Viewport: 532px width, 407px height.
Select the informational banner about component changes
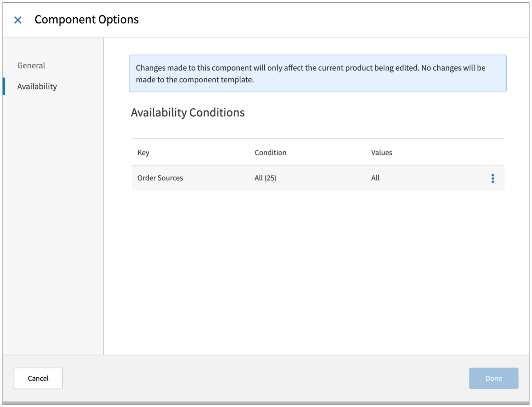coord(318,74)
